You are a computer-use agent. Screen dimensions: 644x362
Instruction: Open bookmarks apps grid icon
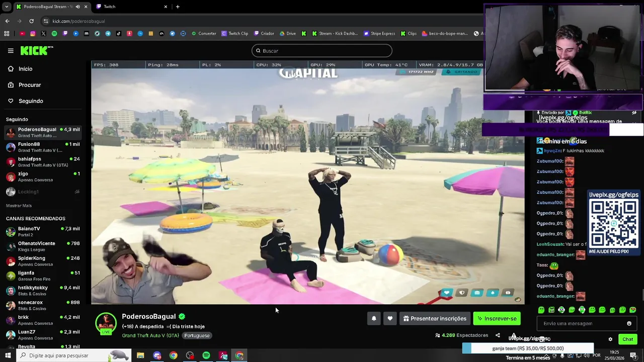7,34
